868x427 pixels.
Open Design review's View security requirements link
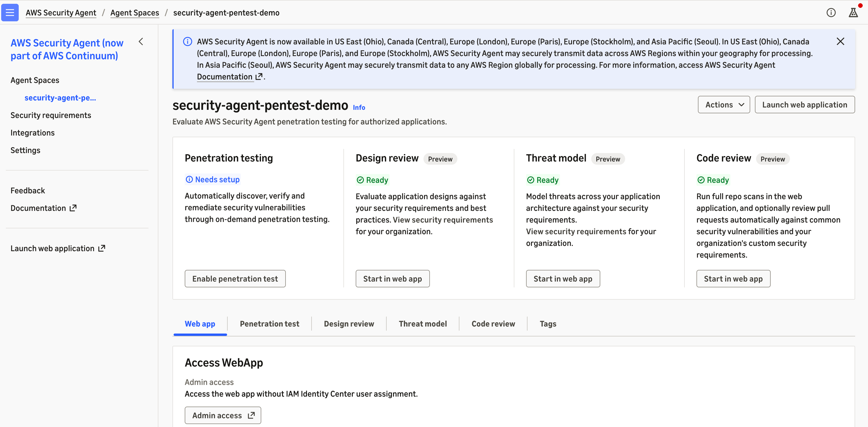[x=443, y=220]
